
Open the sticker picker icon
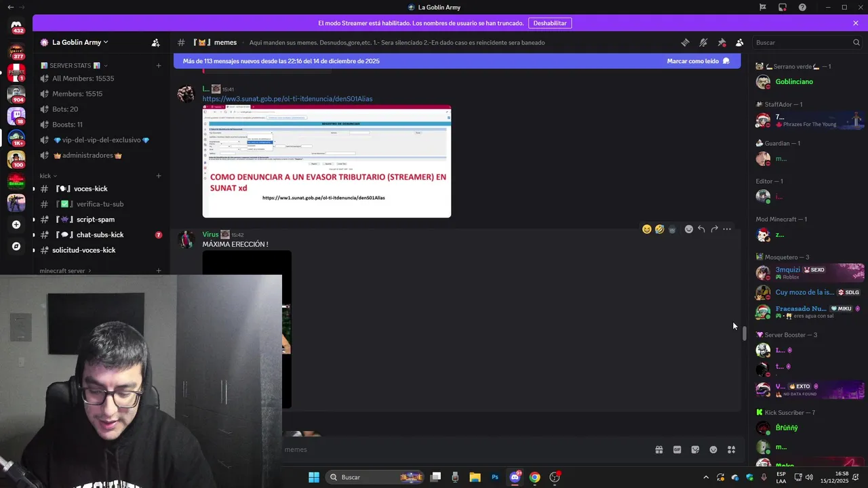click(x=695, y=449)
